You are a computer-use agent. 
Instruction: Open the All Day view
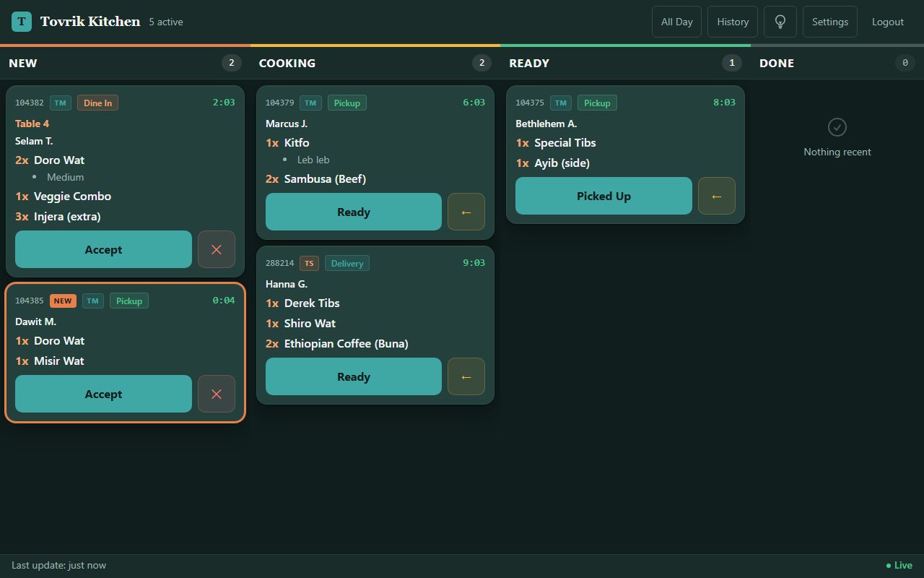pos(676,22)
